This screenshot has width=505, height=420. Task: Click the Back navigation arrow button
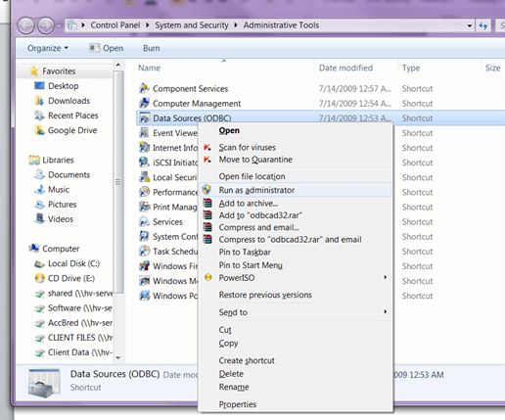point(26,25)
